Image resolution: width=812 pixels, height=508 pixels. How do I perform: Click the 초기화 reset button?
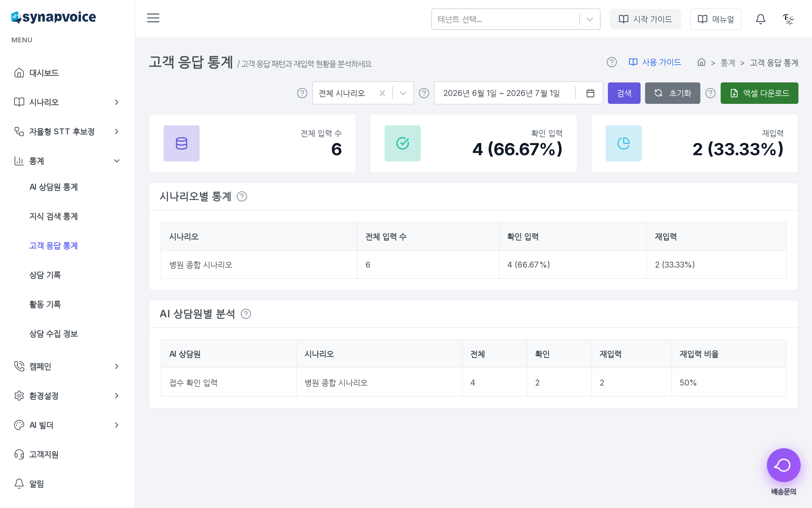[672, 93]
